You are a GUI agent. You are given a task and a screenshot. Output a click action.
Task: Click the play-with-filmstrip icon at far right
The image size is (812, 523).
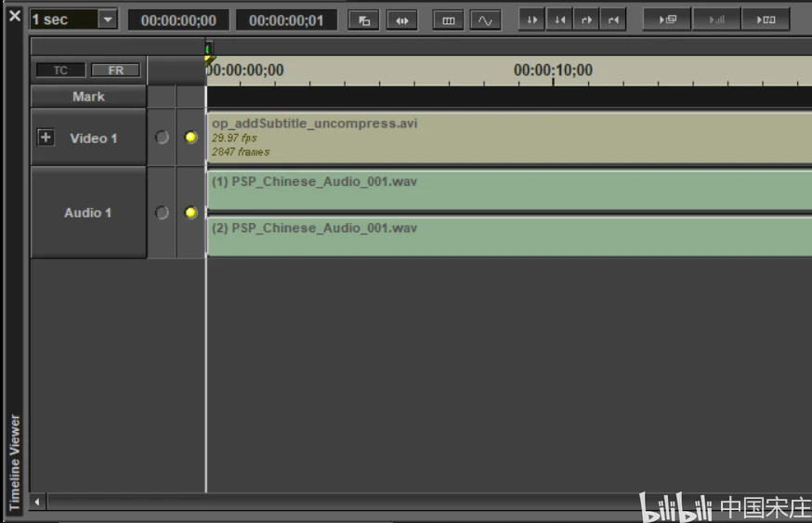coord(766,20)
